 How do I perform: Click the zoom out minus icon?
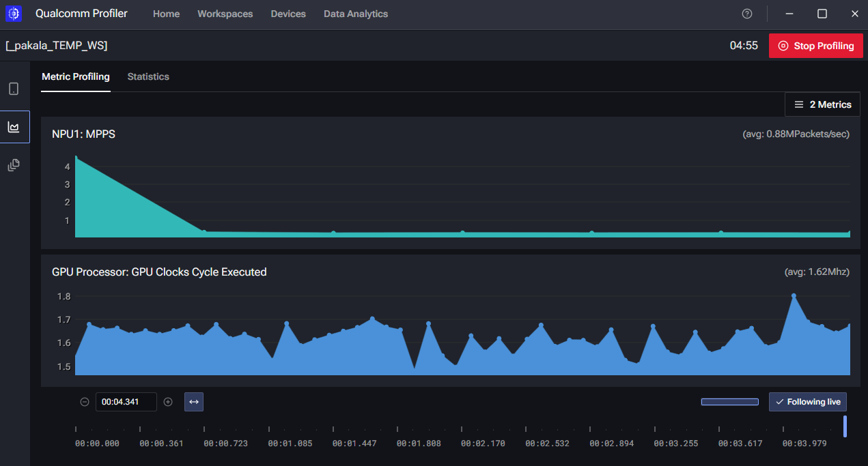coord(85,402)
